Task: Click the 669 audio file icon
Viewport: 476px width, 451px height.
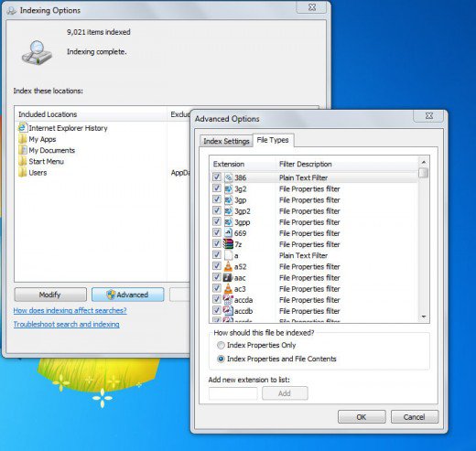Action: click(x=228, y=233)
